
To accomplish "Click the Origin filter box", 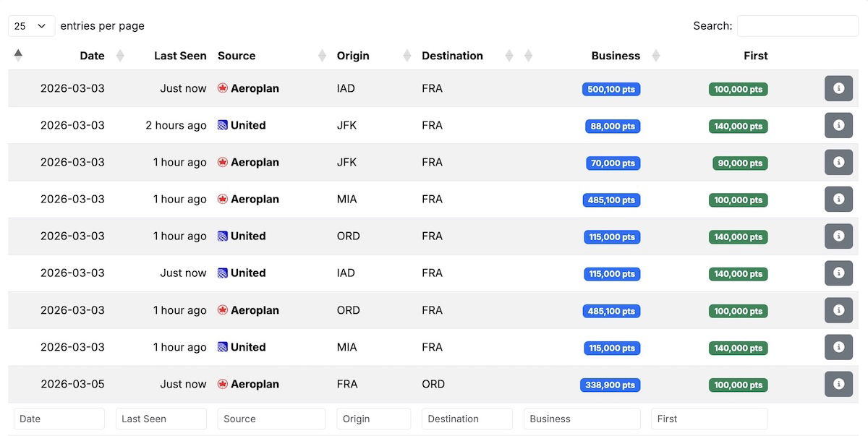I will point(373,419).
